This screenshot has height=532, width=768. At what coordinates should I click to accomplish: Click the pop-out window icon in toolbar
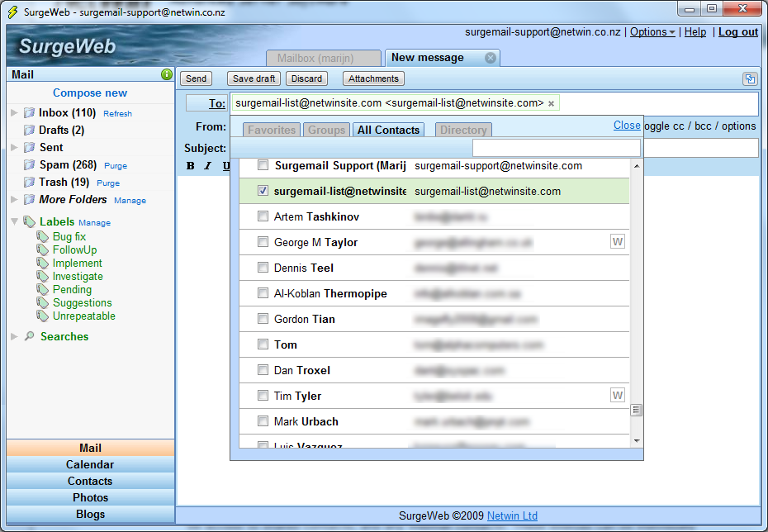click(749, 78)
